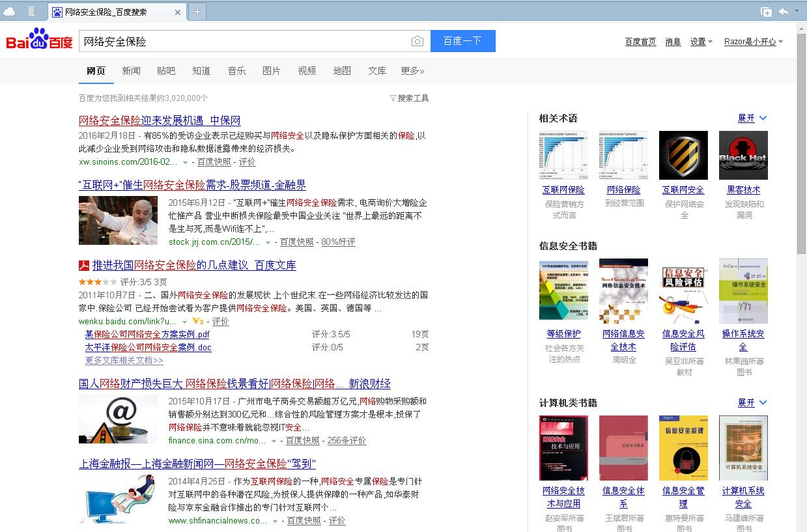This screenshot has height=532, width=807.
Task: Click the star rating for 百度文库 result
Action: pos(98,282)
